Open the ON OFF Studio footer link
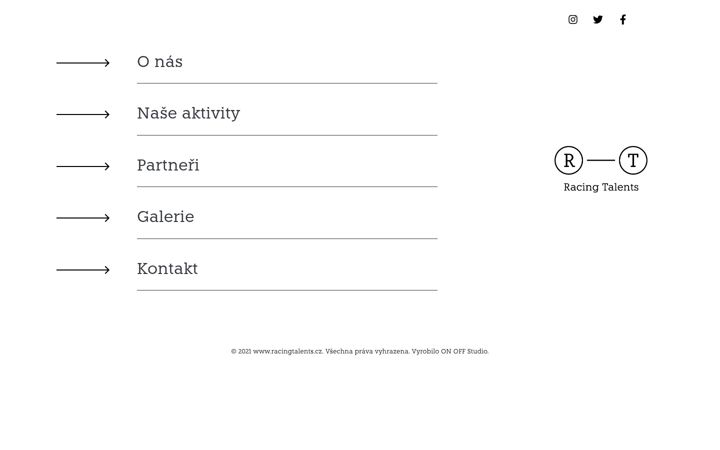Viewport: 720px width, 450px height. (464, 351)
